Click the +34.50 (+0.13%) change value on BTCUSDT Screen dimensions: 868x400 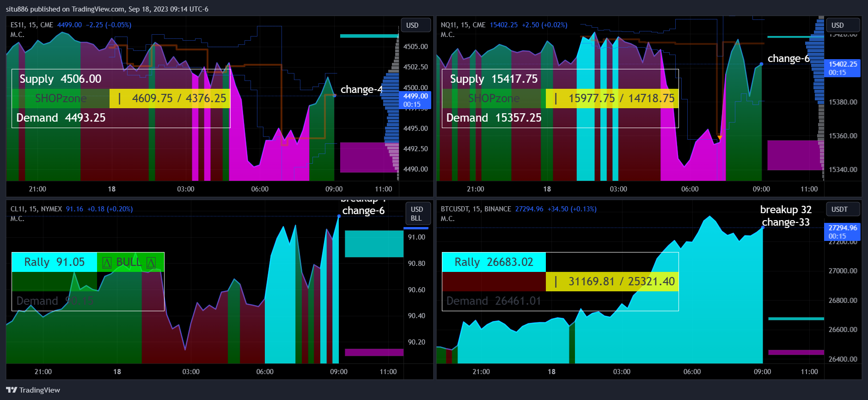[572, 209]
